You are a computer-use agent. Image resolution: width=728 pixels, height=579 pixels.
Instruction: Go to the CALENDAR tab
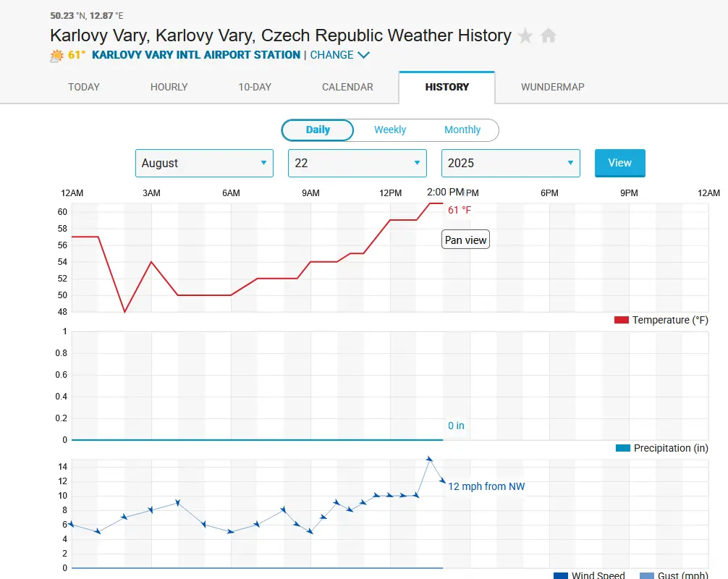pos(347,87)
